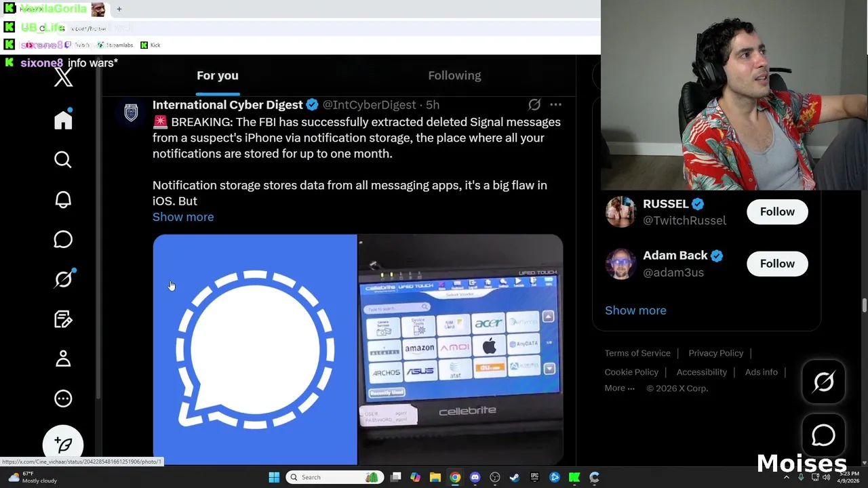This screenshot has height=488, width=868.
Task: Open RUSSEL's profile picture
Action: pyautogui.click(x=620, y=211)
